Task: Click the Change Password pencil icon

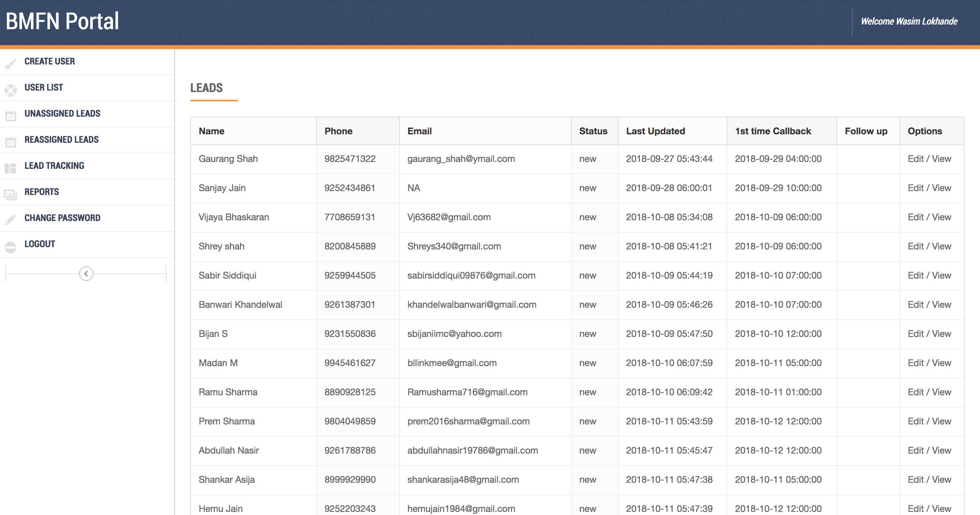Action: [11, 220]
